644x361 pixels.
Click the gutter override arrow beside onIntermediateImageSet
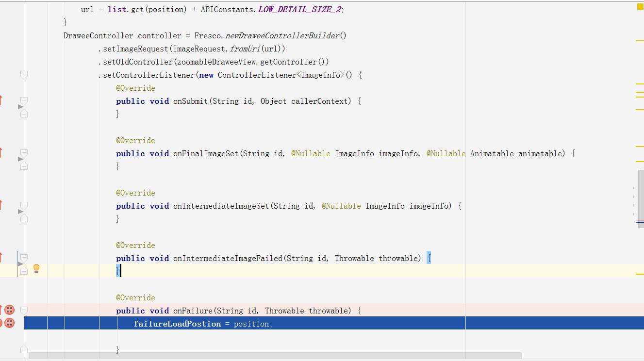pyautogui.click(x=20, y=212)
